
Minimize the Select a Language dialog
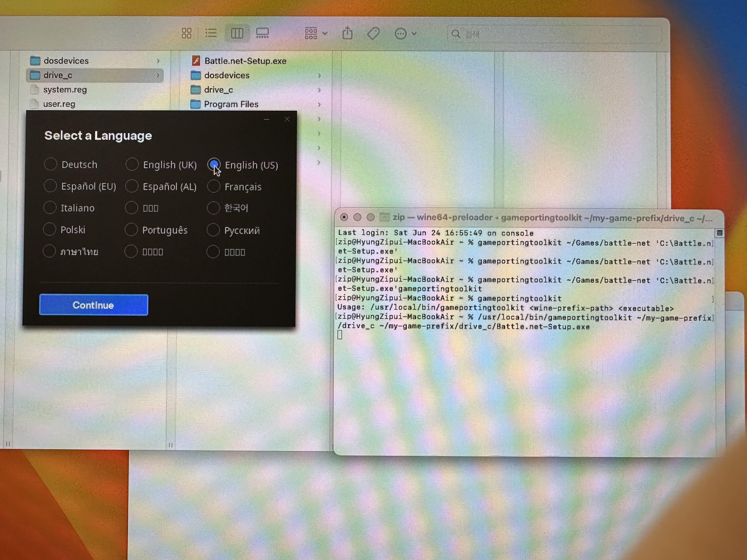click(266, 119)
